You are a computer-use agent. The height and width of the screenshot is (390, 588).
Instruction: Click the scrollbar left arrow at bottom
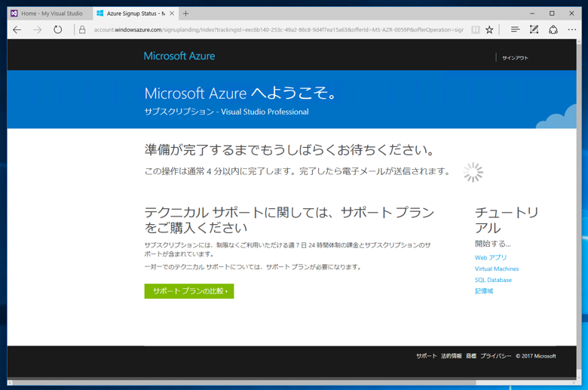(x=10, y=382)
